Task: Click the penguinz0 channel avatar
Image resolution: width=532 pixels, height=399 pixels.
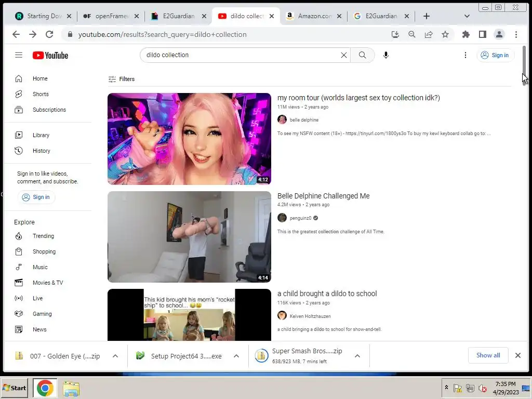Action: click(282, 218)
